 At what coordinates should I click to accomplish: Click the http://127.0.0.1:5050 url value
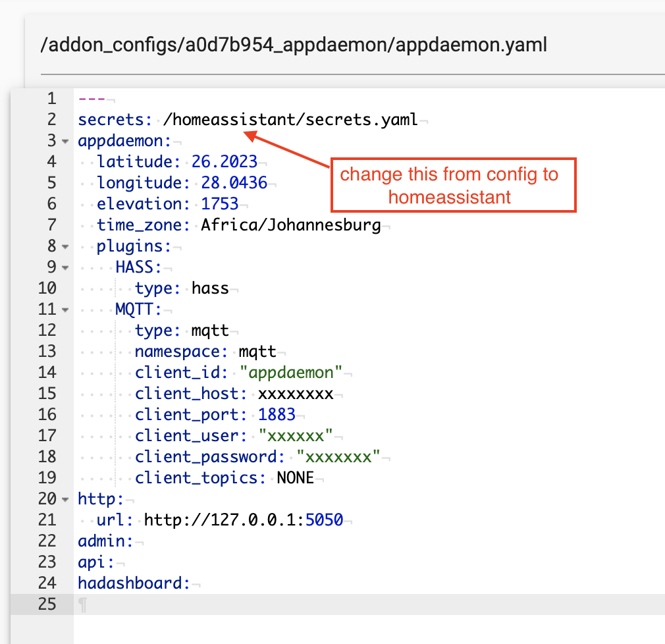coord(243,520)
